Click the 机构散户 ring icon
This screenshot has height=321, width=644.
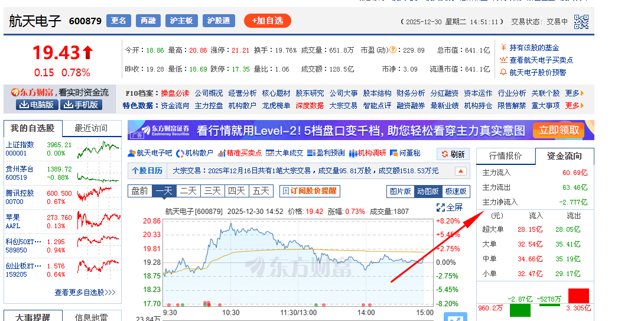point(180,153)
